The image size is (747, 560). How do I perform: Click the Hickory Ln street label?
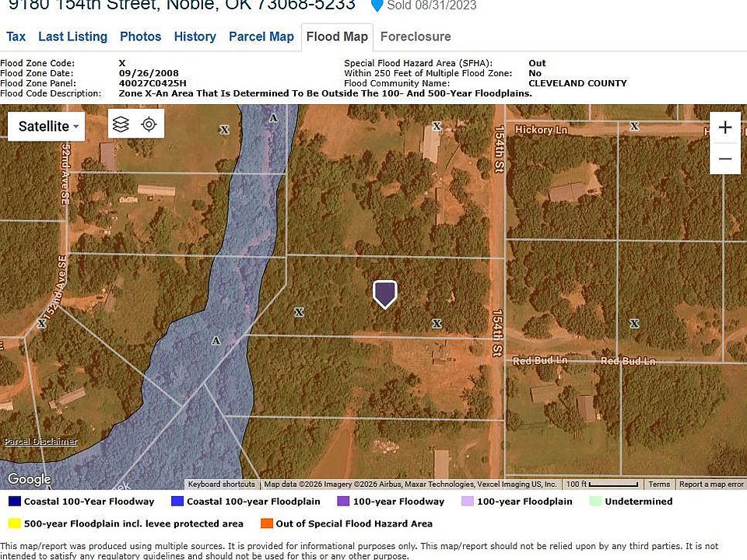click(x=542, y=130)
